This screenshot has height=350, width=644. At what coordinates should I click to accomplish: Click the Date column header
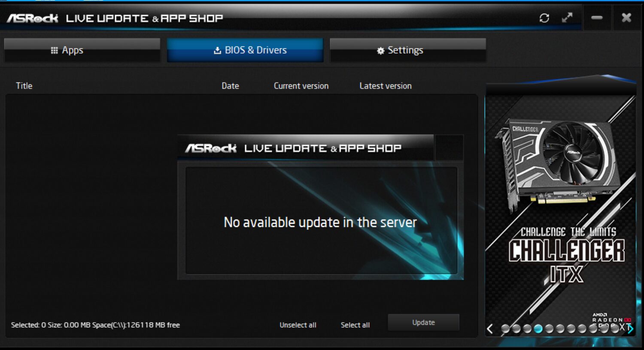click(230, 86)
